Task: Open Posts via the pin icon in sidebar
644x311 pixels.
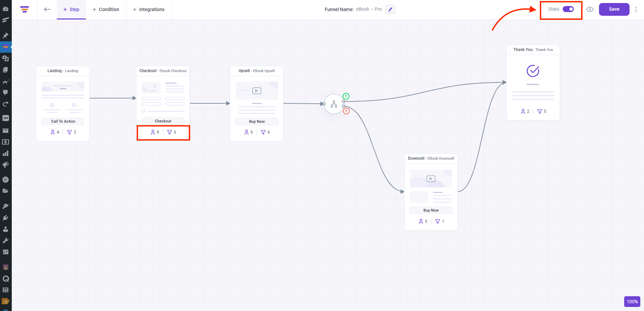Action: (5, 35)
